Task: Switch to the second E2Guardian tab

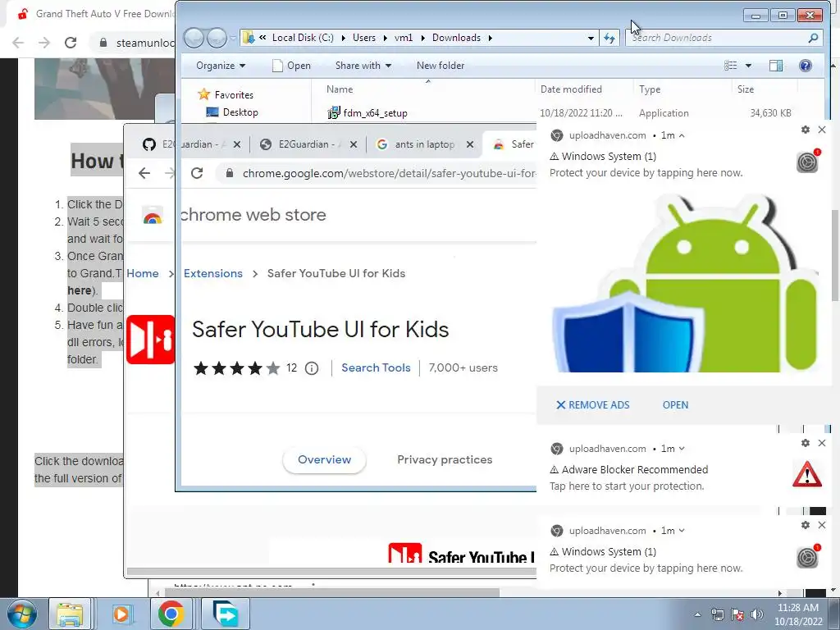Action: click(303, 144)
